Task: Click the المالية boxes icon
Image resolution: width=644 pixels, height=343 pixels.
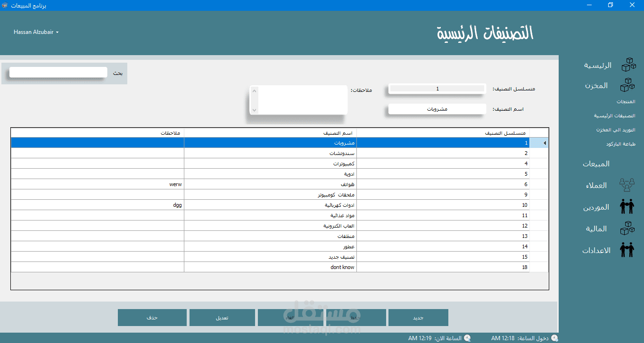Action: coord(627,229)
